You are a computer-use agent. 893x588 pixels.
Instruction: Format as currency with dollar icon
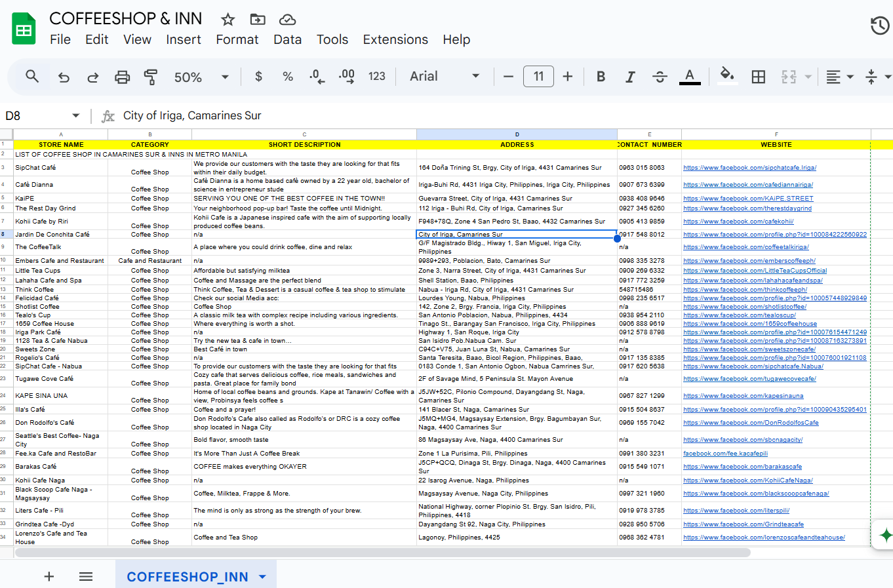258,76
